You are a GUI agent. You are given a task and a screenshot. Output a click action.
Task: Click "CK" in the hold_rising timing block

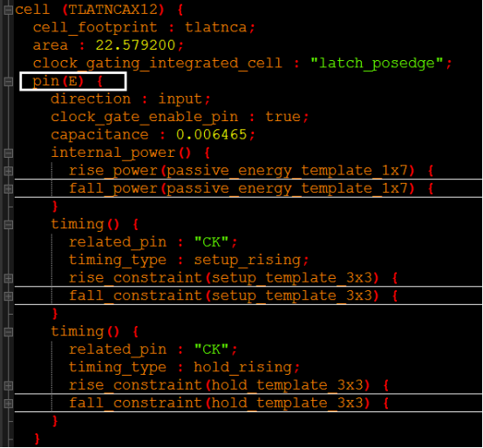coord(211,350)
